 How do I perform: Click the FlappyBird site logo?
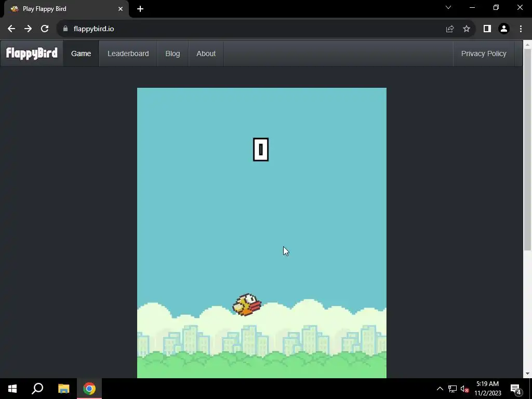[x=32, y=54]
